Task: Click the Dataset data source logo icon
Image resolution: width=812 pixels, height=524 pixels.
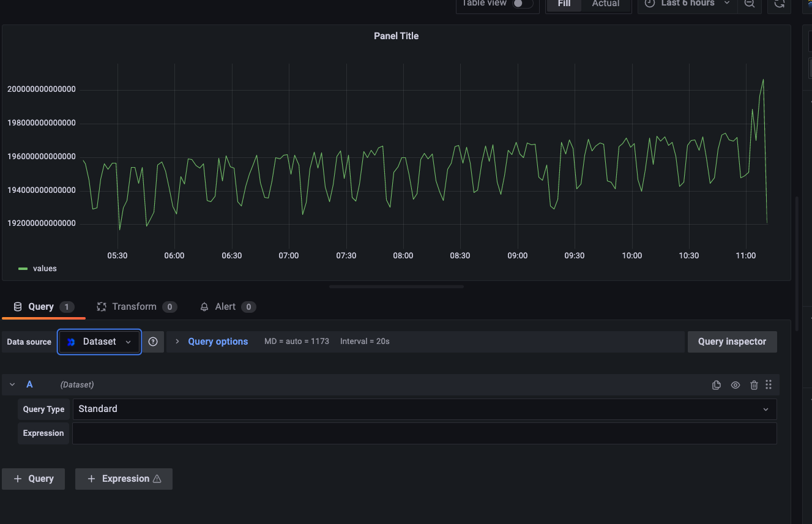Action: [71, 342]
